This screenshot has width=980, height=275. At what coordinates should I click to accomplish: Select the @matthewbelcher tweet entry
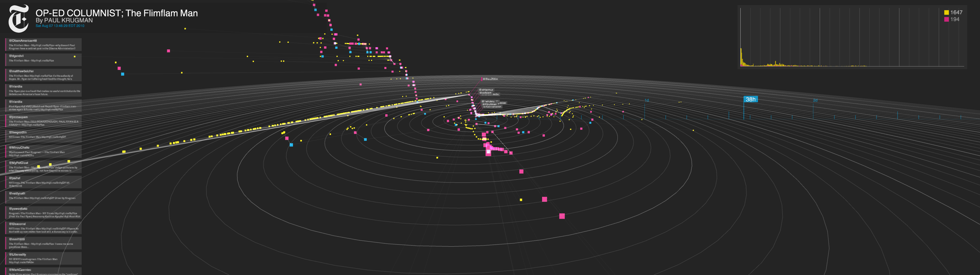pos(43,75)
